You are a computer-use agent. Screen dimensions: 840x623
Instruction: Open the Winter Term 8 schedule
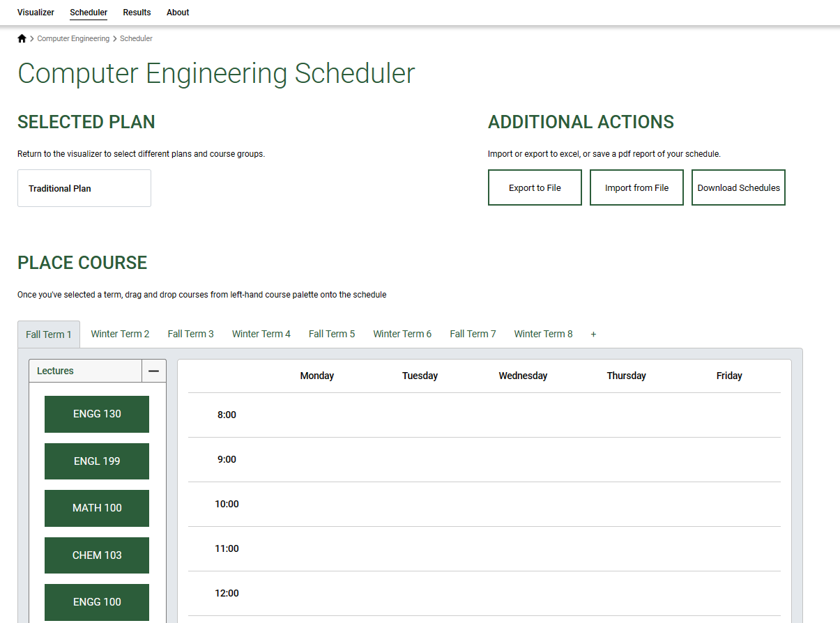coord(543,334)
